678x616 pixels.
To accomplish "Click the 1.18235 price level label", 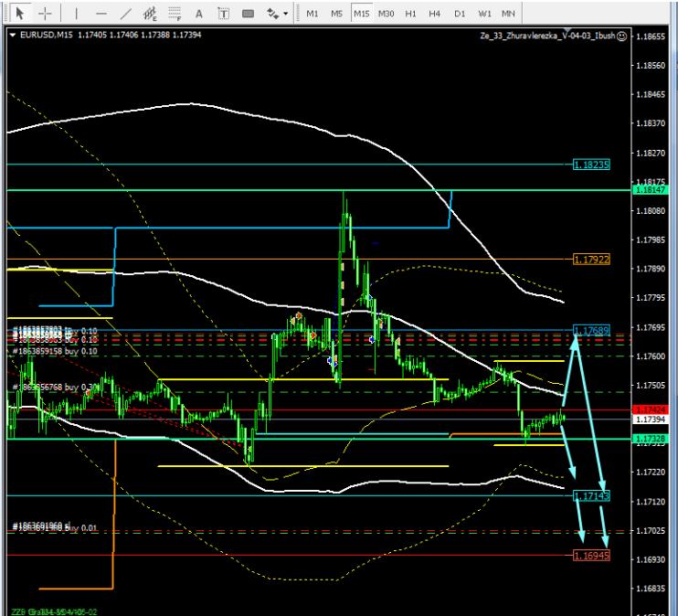I will click(591, 165).
